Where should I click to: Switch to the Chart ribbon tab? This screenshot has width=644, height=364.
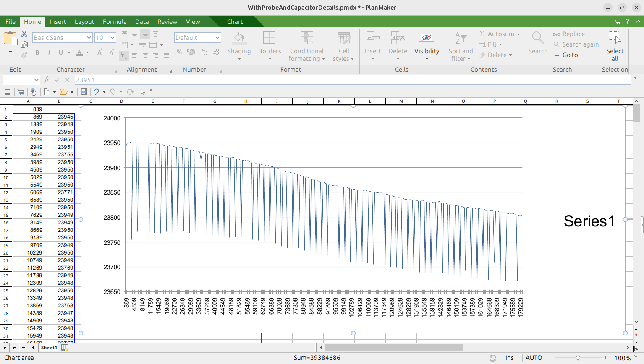click(x=235, y=22)
